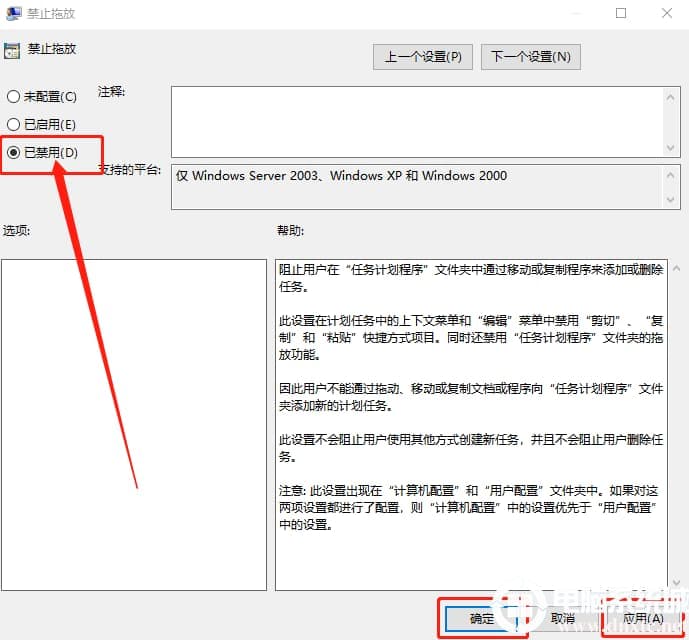
Task: Click the help paragraph starting 注意: 此设置出现在
Action: [x=468, y=507]
